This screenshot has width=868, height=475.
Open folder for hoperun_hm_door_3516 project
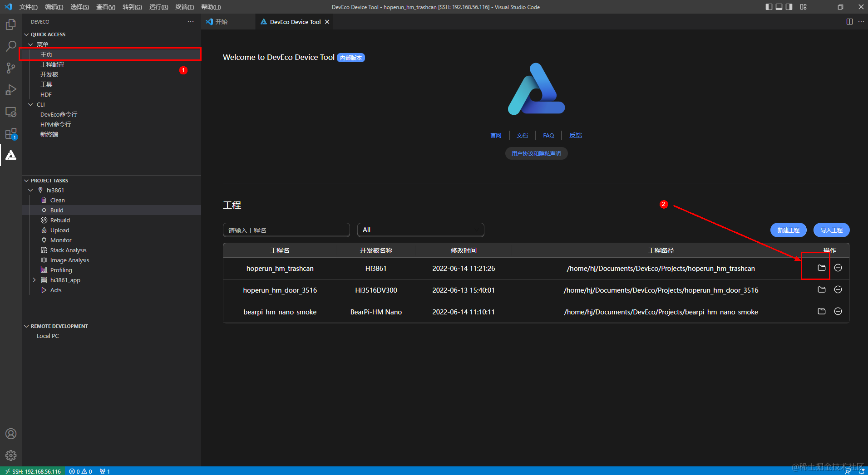[822, 289]
